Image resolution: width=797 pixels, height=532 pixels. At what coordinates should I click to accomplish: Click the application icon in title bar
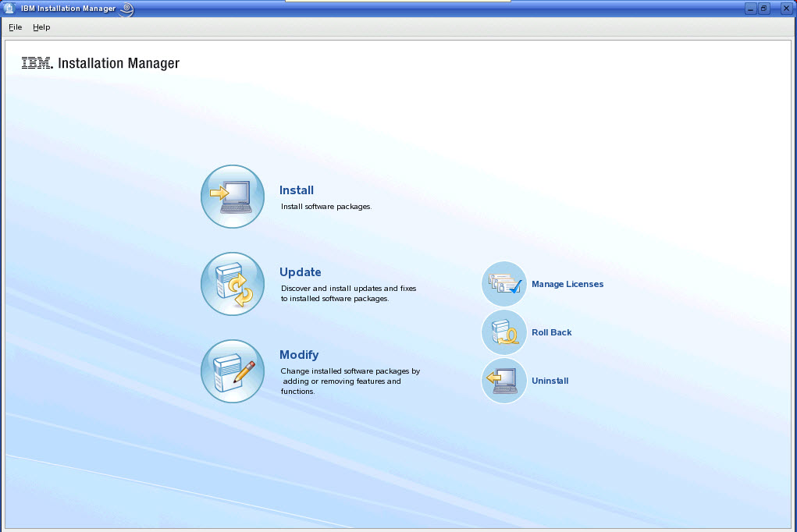[9, 9]
